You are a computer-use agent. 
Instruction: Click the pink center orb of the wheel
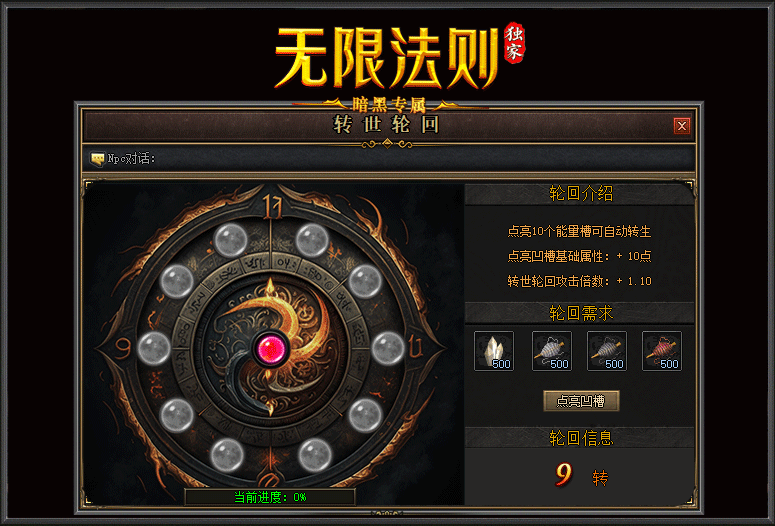(x=270, y=349)
